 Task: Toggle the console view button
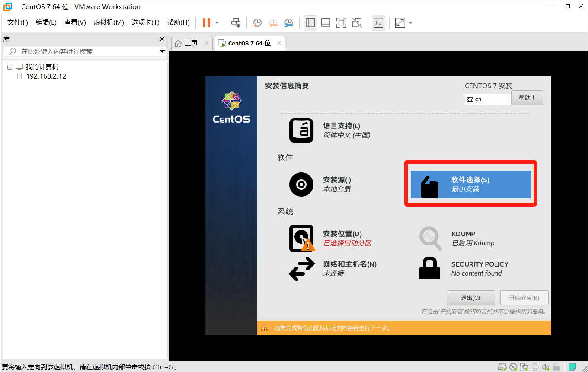tap(378, 22)
